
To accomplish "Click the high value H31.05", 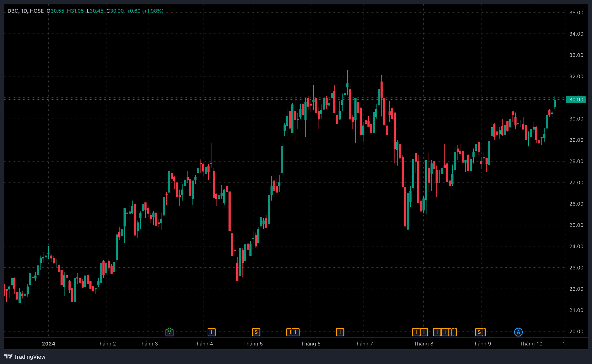I will tap(75, 11).
